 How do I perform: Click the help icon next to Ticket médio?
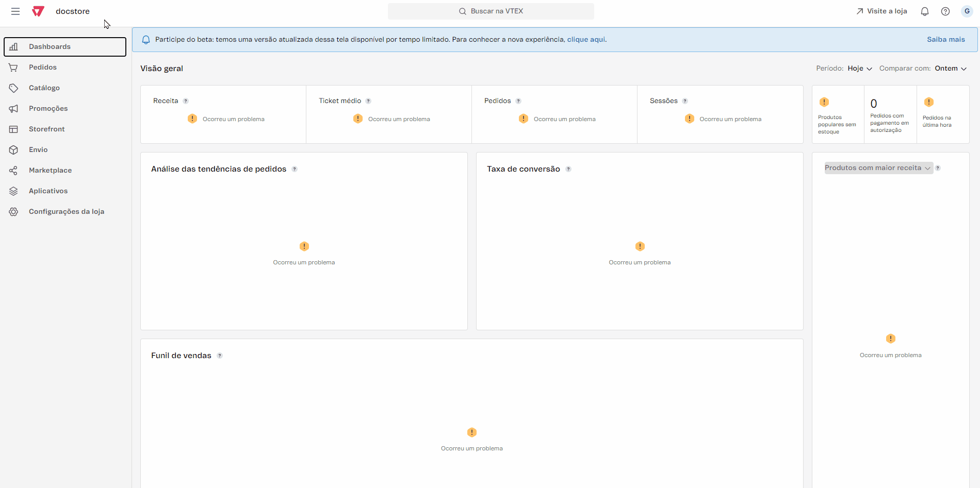pos(368,101)
